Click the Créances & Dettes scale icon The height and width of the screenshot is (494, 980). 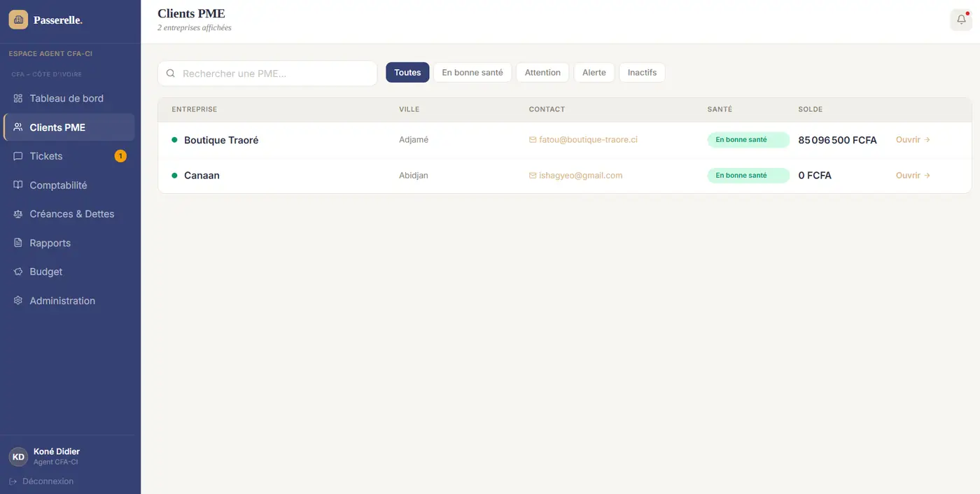coord(18,214)
